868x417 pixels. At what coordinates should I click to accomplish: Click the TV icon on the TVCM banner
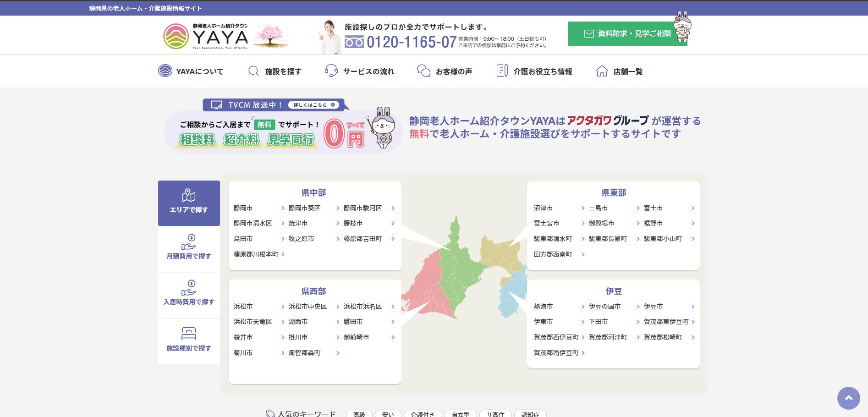point(215,104)
